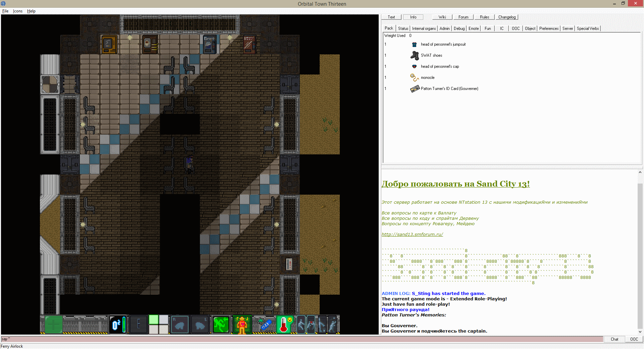The height and width of the screenshot is (349, 644).
Task: Click the green running figure icon
Action: tap(221, 325)
